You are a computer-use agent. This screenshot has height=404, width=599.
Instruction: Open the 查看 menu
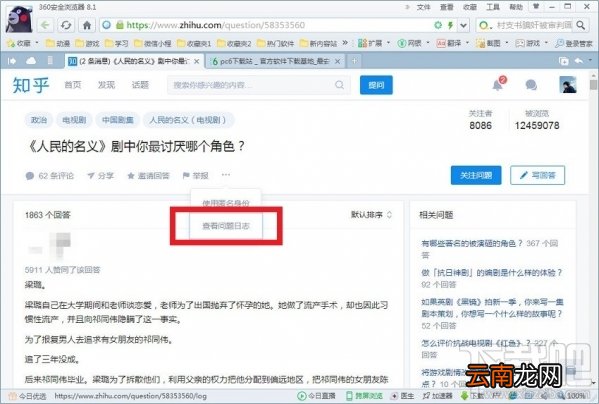447,7
